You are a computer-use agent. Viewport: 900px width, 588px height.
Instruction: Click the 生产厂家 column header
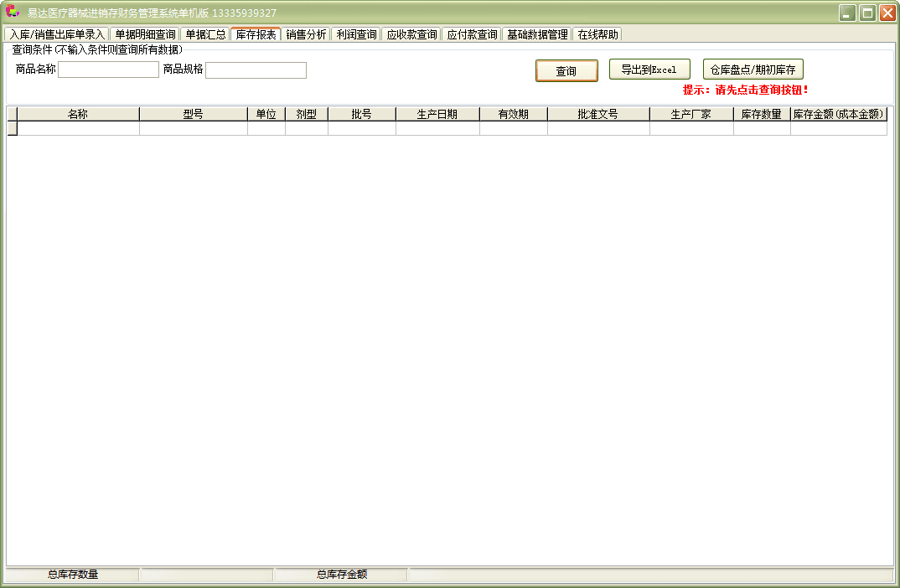(691, 114)
